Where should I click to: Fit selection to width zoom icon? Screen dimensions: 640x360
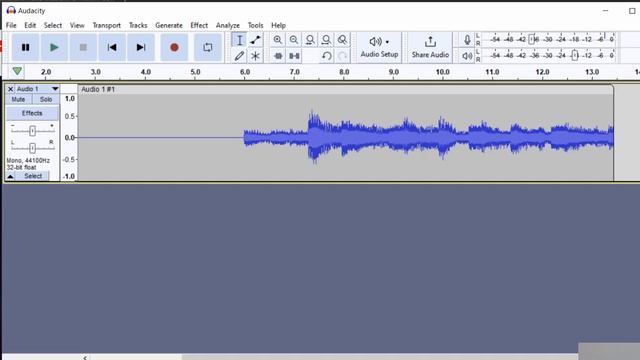coord(310,40)
